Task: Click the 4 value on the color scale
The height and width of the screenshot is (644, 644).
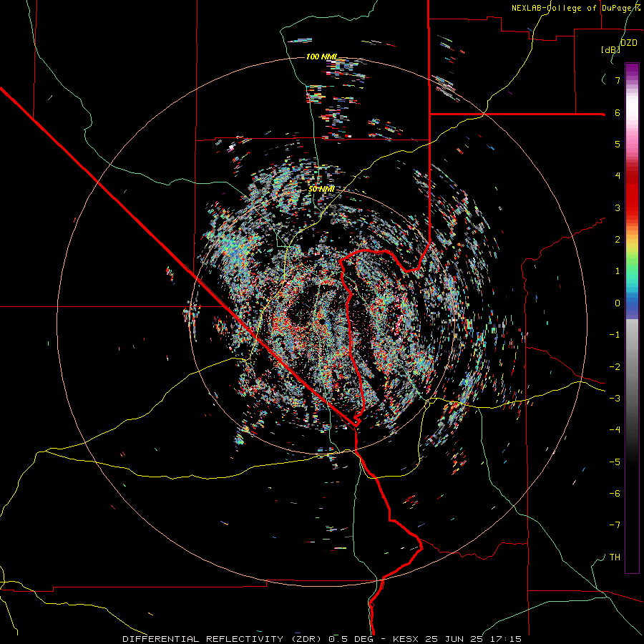Action: tap(618, 176)
